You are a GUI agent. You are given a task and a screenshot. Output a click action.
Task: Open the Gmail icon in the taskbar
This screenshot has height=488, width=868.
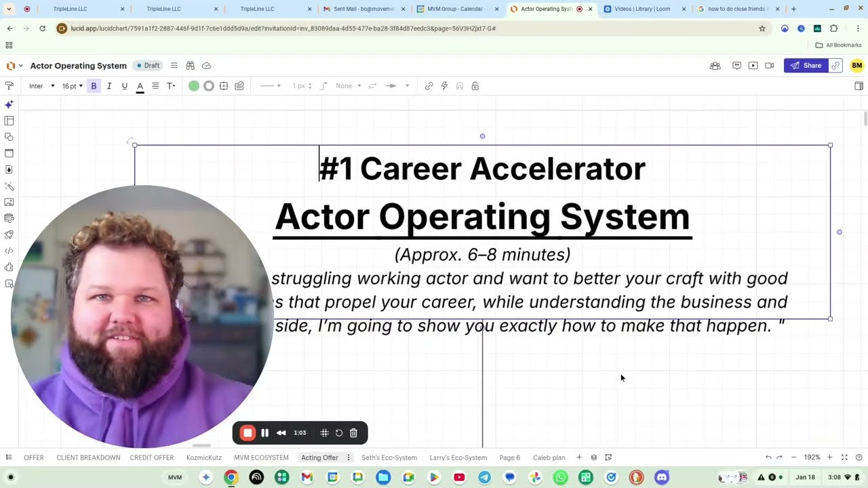point(307,477)
